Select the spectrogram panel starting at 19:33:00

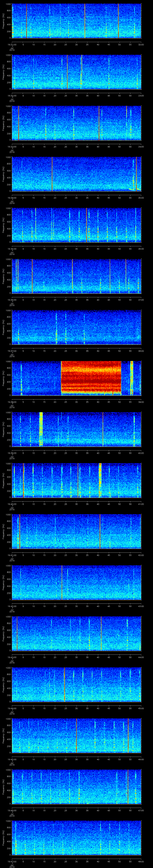point(76,123)
